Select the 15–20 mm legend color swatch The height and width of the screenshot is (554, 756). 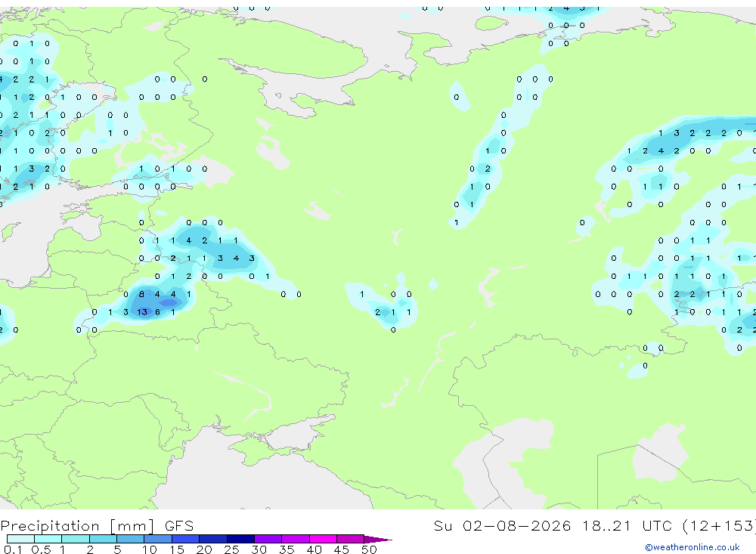(x=186, y=539)
